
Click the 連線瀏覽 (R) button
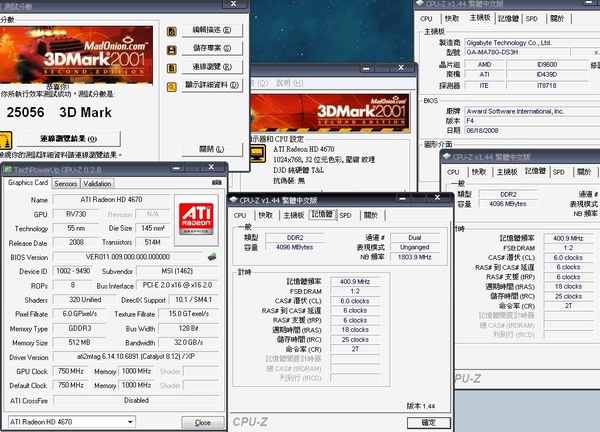click(212, 67)
